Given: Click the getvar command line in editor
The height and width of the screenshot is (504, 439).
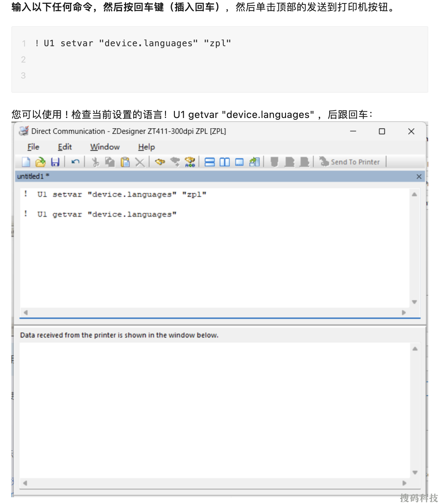Looking at the screenshot, I should pyautogui.click(x=100, y=214).
